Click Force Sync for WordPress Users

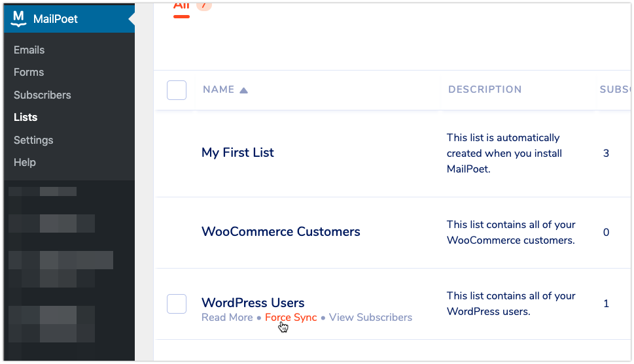tap(291, 318)
